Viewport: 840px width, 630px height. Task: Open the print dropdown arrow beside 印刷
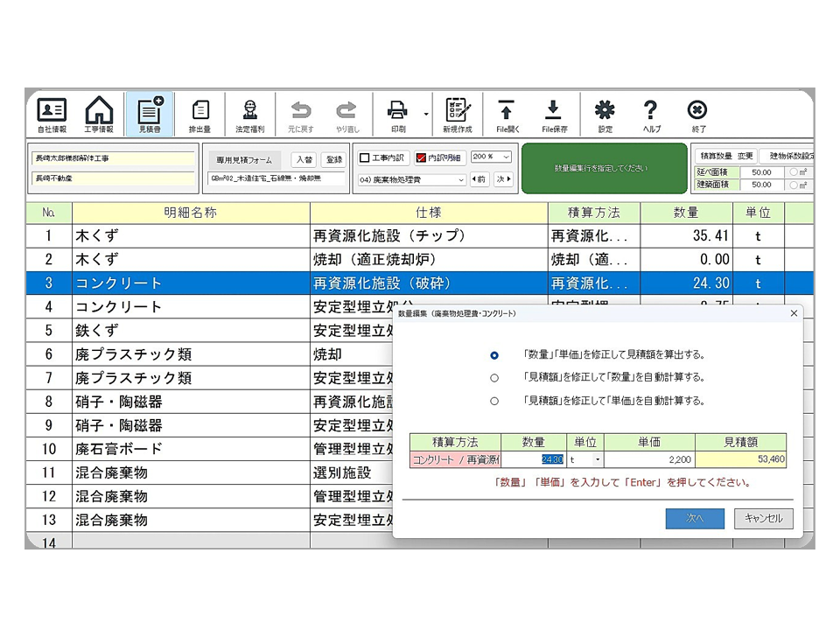(x=426, y=114)
